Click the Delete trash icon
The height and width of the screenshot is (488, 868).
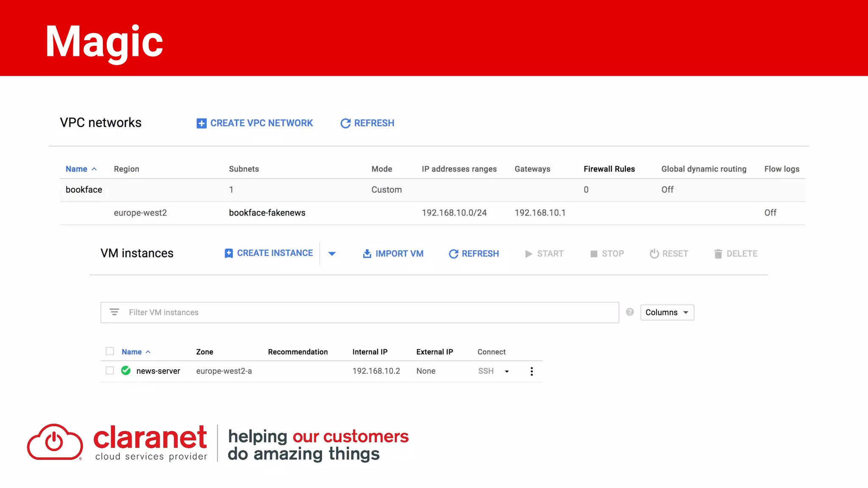click(718, 254)
